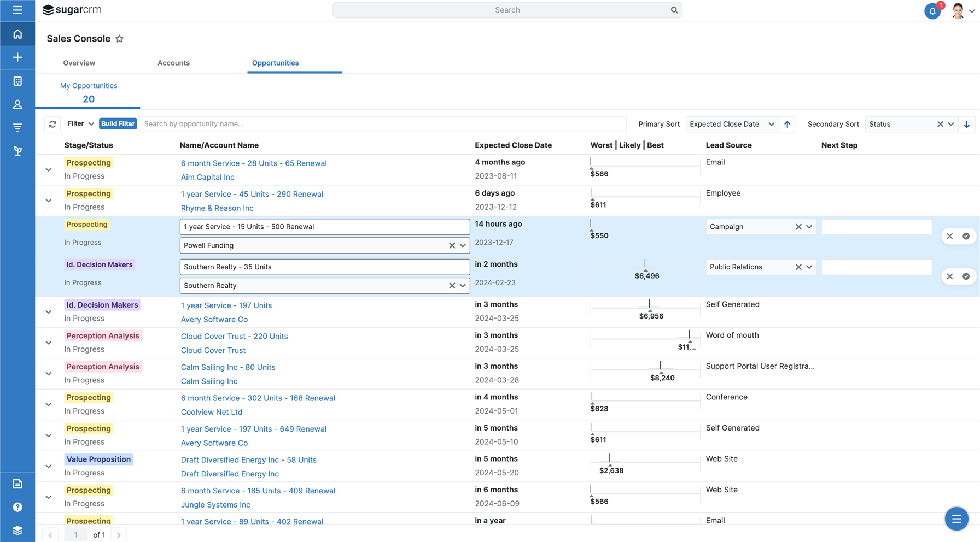Adjust the likely amount slider for Avery Software
This screenshot has height=542, width=980.
[650, 309]
